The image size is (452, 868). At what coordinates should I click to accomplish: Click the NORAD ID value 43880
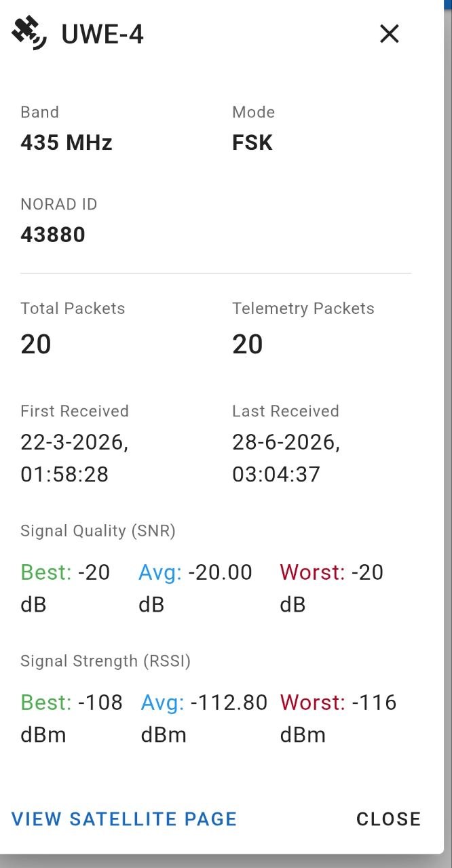(x=53, y=235)
